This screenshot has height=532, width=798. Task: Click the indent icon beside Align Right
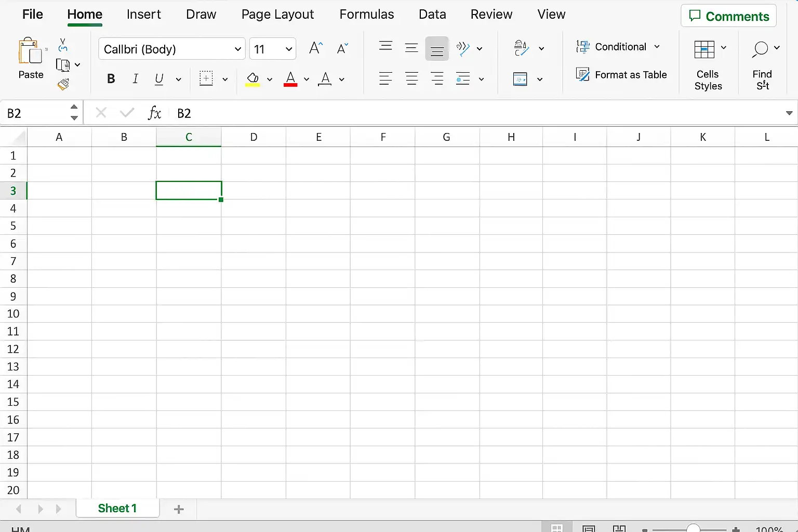click(462, 79)
